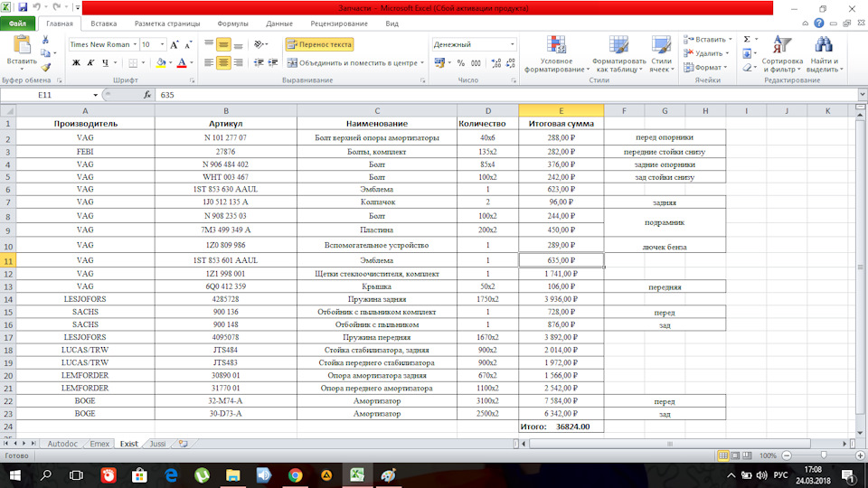Open the Times New Roman font dropdown
868x488 pixels.
(135, 45)
